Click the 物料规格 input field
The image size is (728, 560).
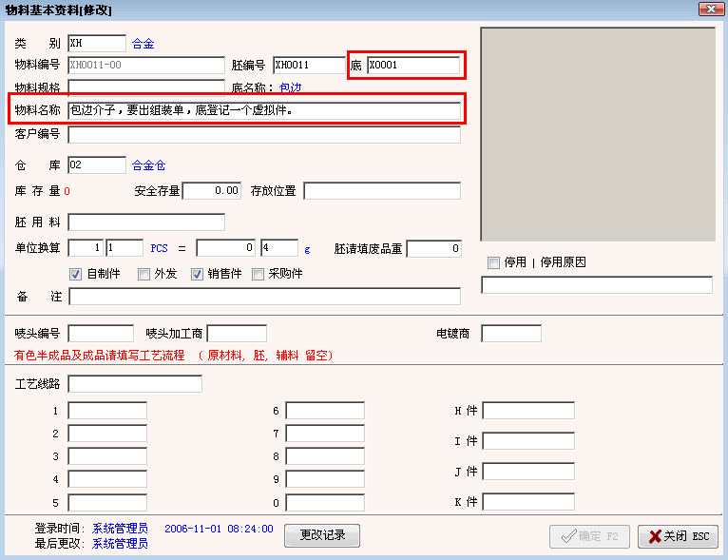[x=146, y=87]
